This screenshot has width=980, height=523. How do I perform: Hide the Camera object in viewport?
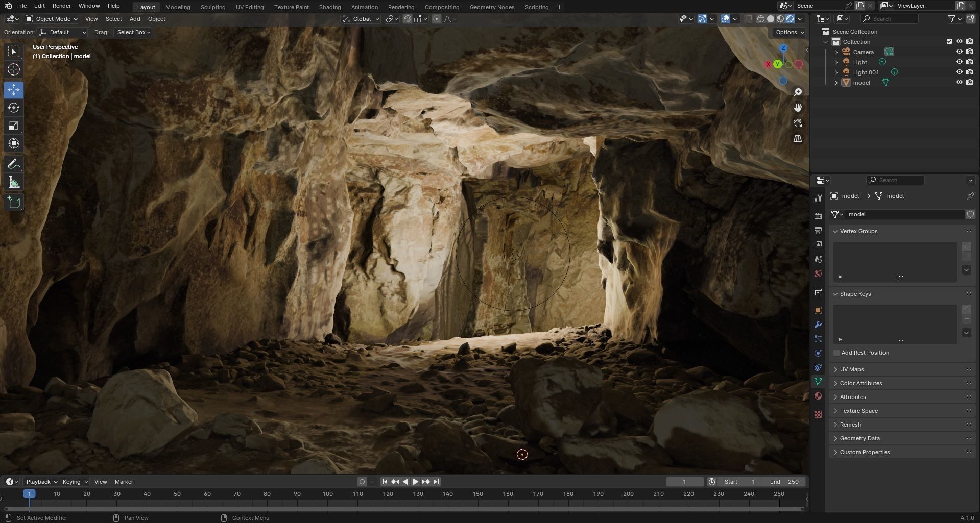[x=959, y=52]
